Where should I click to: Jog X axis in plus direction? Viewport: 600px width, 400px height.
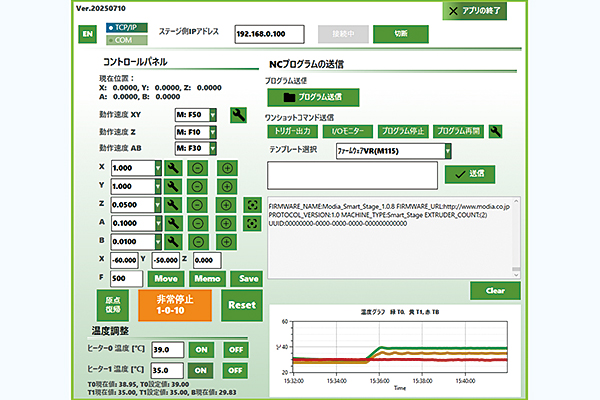(x=227, y=168)
